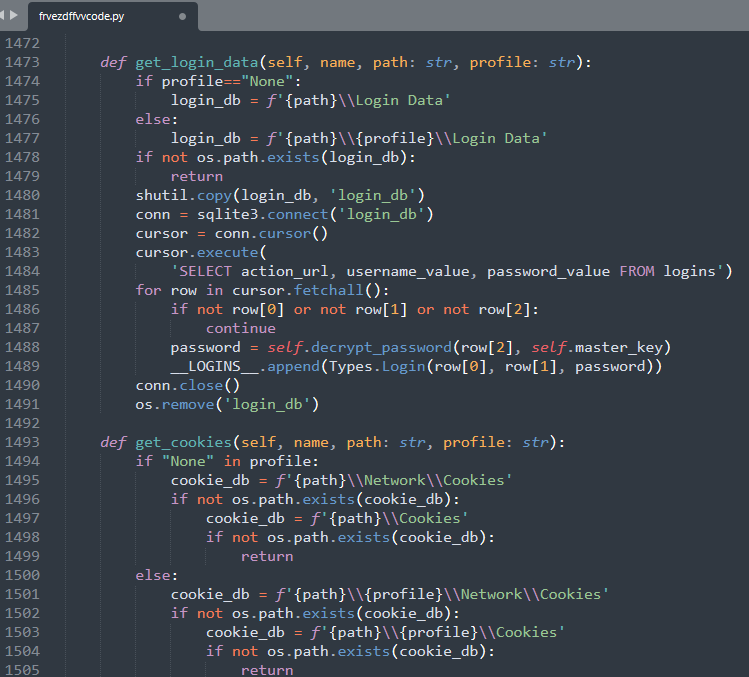Viewport: 749px width, 677px height.
Task: Click the FROM keyword in SQL string
Action: (637, 271)
